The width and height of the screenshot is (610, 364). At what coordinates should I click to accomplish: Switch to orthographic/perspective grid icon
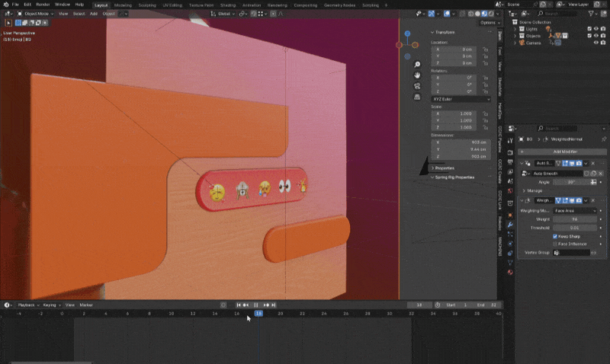418,97
